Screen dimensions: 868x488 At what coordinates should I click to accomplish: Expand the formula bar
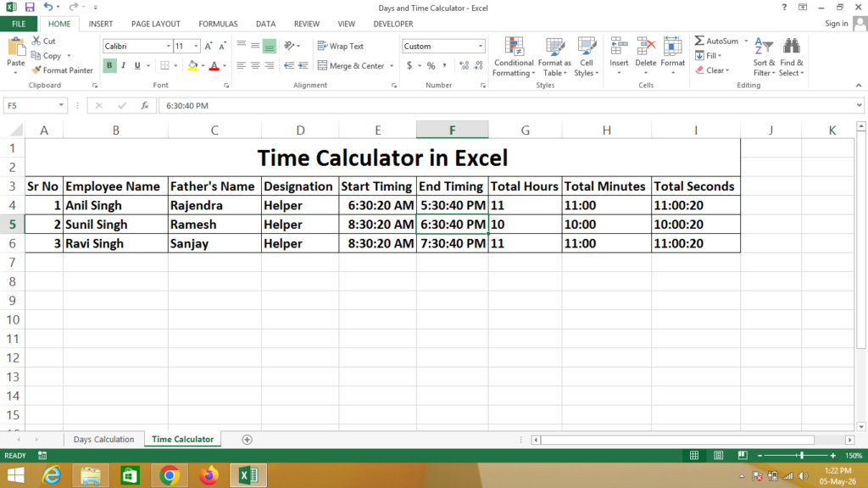pyautogui.click(x=859, y=105)
